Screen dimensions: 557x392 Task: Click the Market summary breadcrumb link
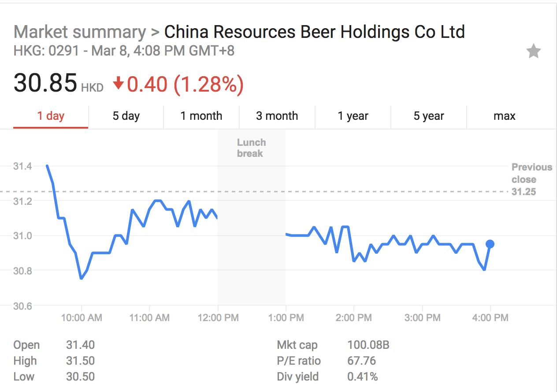coord(79,32)
